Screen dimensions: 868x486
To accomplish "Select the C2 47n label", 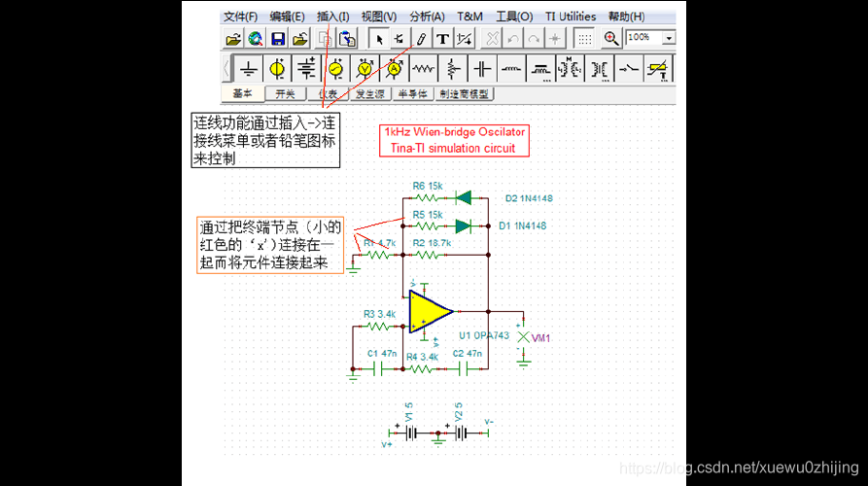I will 468,353.
